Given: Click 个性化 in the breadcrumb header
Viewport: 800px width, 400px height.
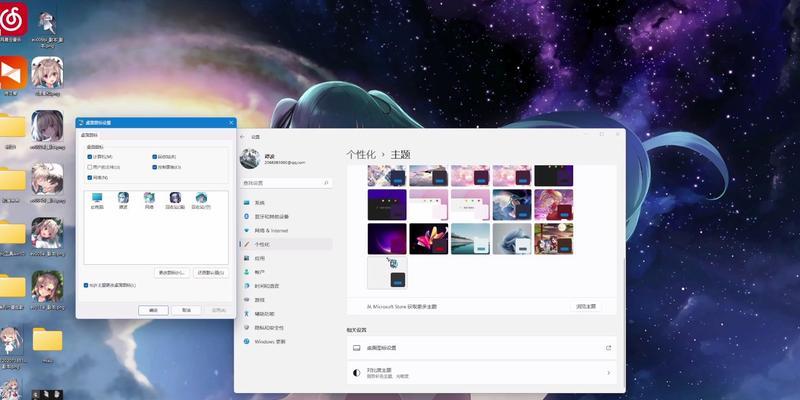Looking at the screenshot, I should (361, 155).
